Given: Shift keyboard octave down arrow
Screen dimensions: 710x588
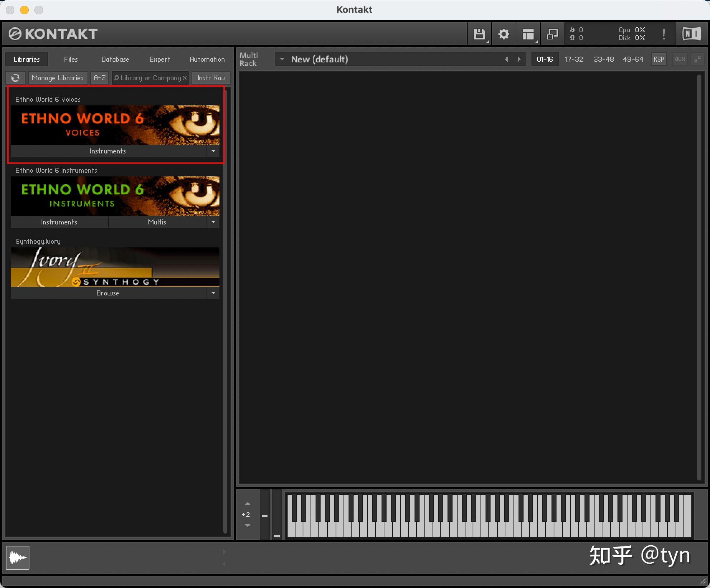Looking at the screenshot, I should click(247, 526).
